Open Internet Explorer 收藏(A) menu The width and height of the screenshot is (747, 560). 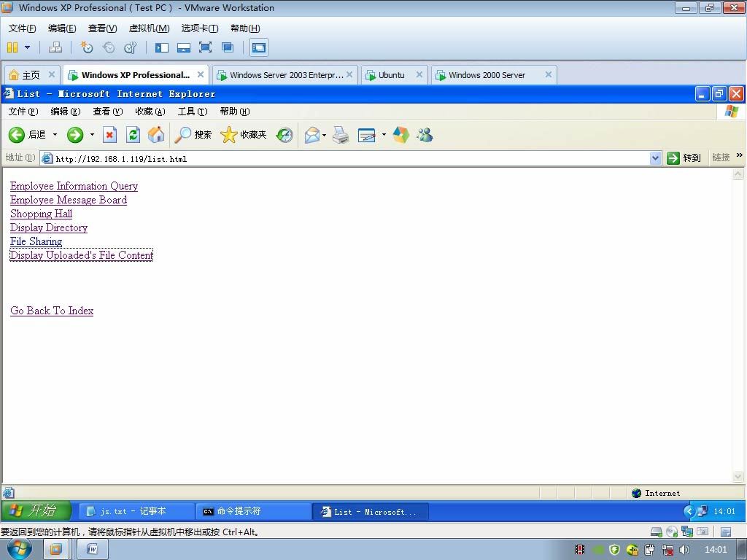(150, 112)
